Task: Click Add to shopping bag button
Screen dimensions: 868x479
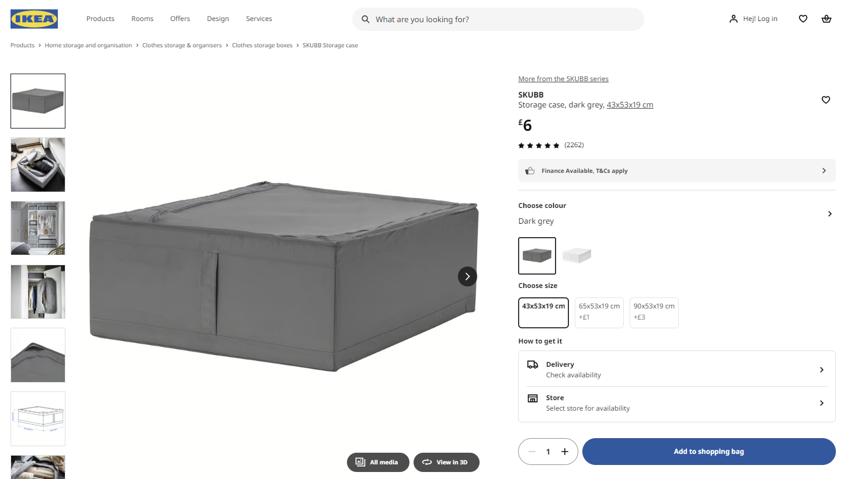Action: tap(709, 452)
